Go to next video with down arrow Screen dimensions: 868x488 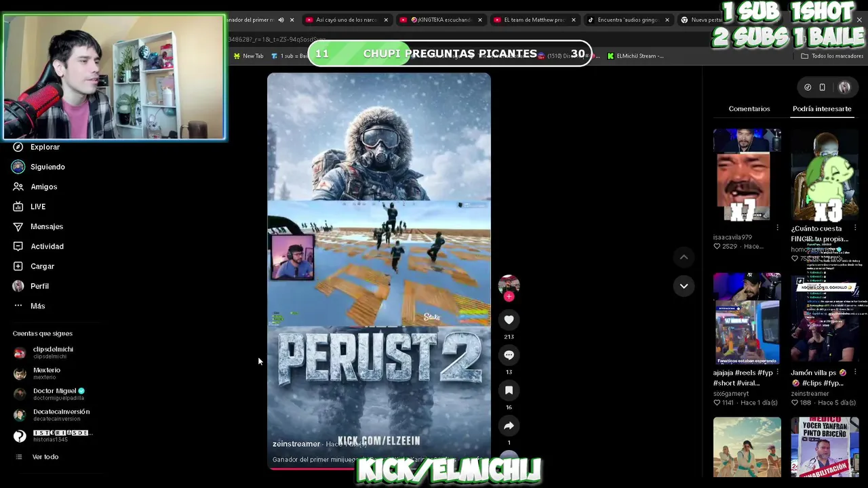684,286
